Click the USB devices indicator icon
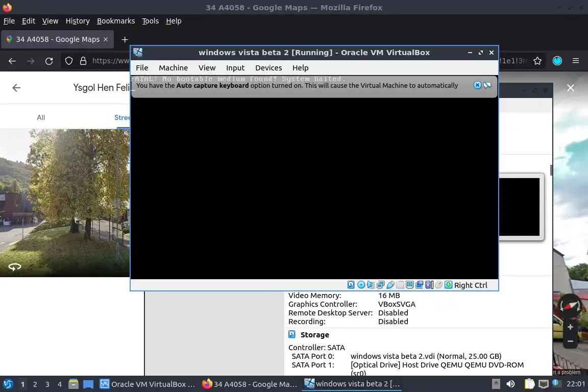 click(390, 285)
